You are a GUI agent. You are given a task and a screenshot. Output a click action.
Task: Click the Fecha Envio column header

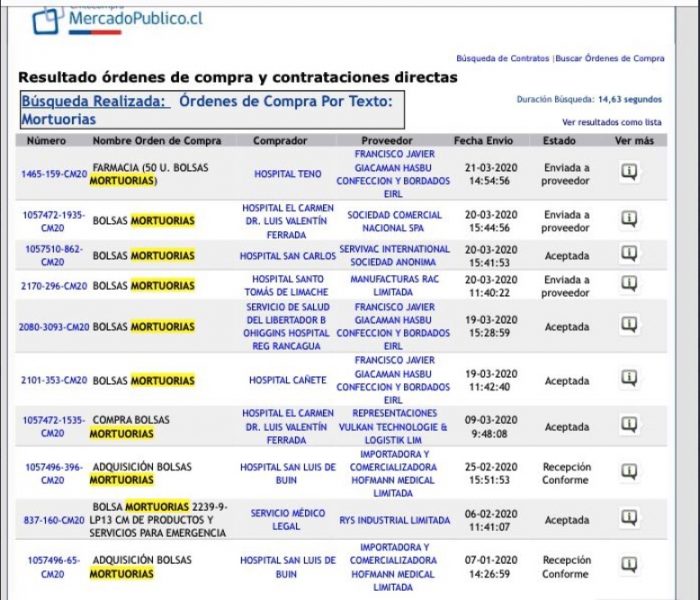[x=483, y=141]
